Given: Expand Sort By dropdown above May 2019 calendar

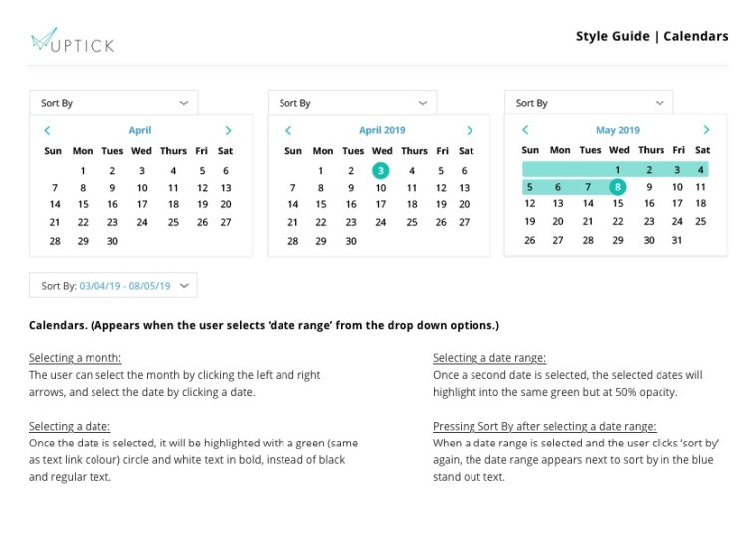Looking at the screenshot, I should pyautogui.click(x=589, y=103).
